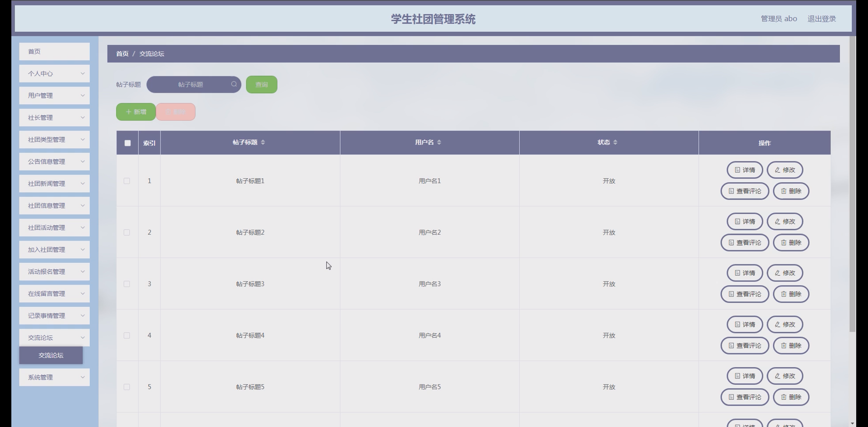868x427 pixels.
Task: Focus the 帖子标题 search input
Action: 194,84
